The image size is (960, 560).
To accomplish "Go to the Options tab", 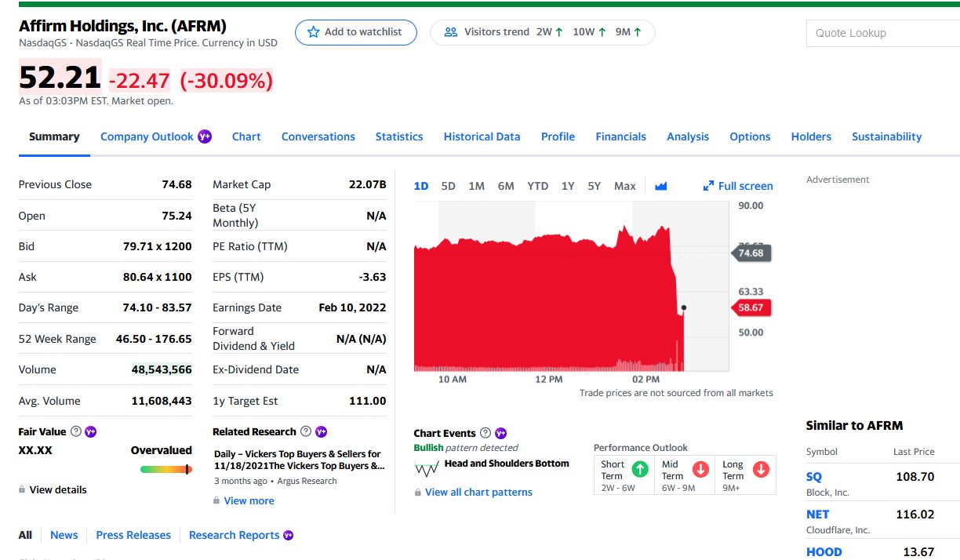I will click(750, 136).
